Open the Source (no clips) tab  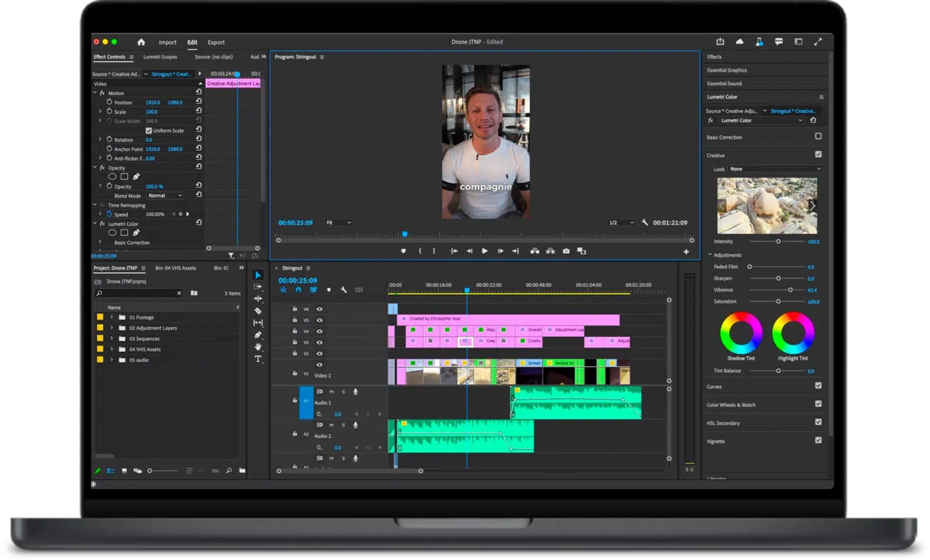point(214,57)
